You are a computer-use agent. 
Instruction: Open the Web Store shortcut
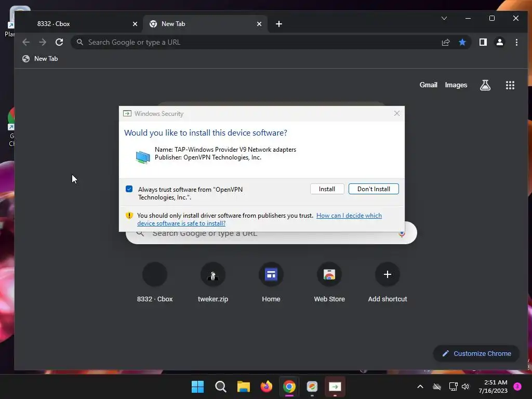[329, 283]
